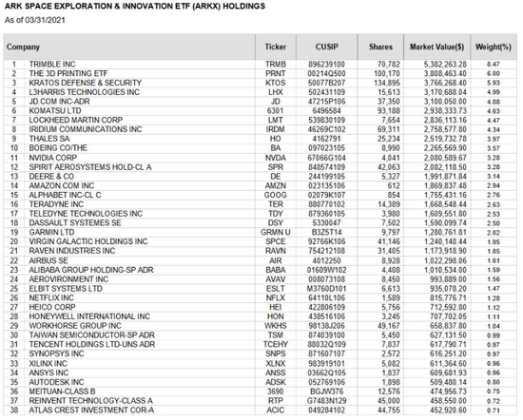This screenshot has width=523, height=420.
Task: Click the SPCE ticker cell
Action: (276, 241)
